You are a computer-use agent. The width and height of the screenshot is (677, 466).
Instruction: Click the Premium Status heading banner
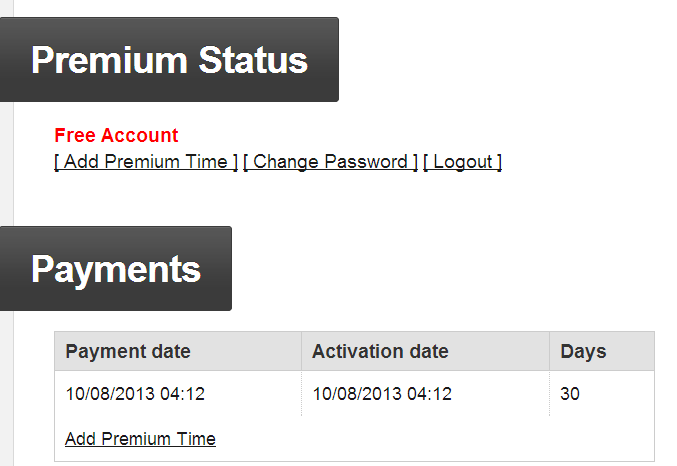[169, 60]
